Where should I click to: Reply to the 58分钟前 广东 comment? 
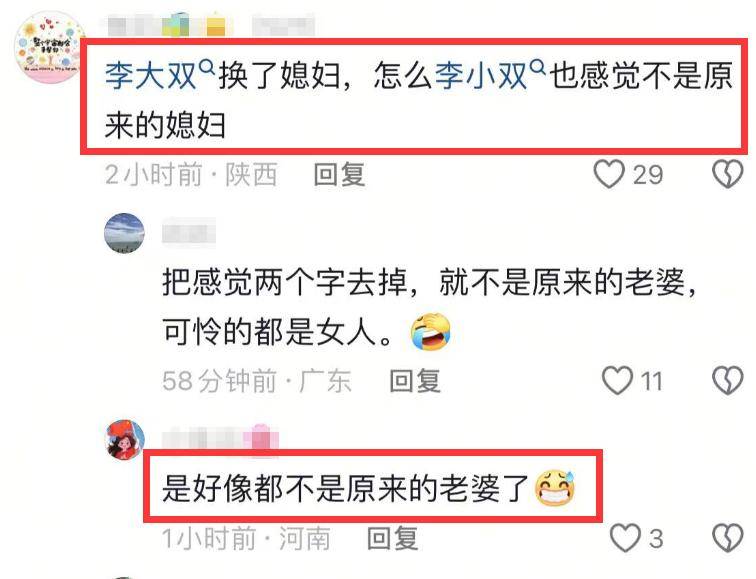coord(415,381)
